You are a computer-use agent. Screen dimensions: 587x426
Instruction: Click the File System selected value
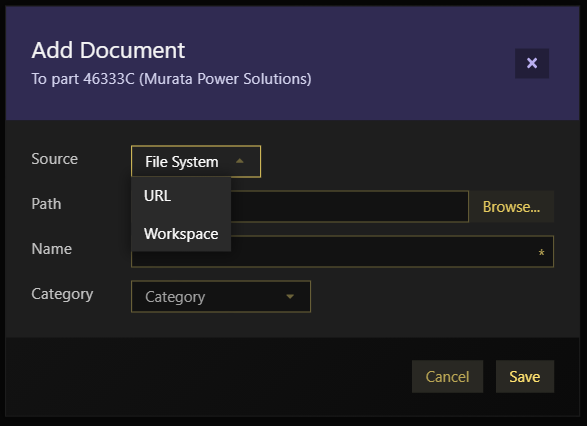coord(182,162)
